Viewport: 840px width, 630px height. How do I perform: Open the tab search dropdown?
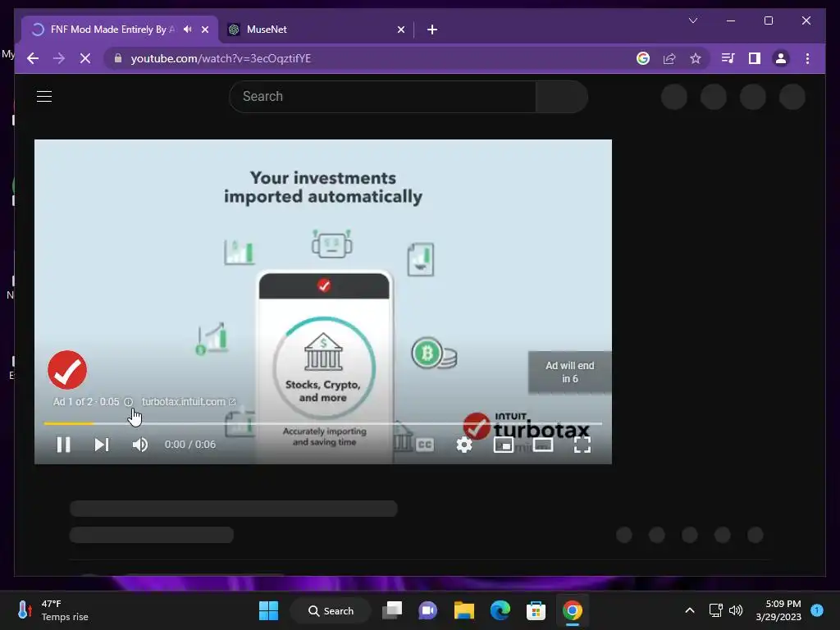point(692,21)
